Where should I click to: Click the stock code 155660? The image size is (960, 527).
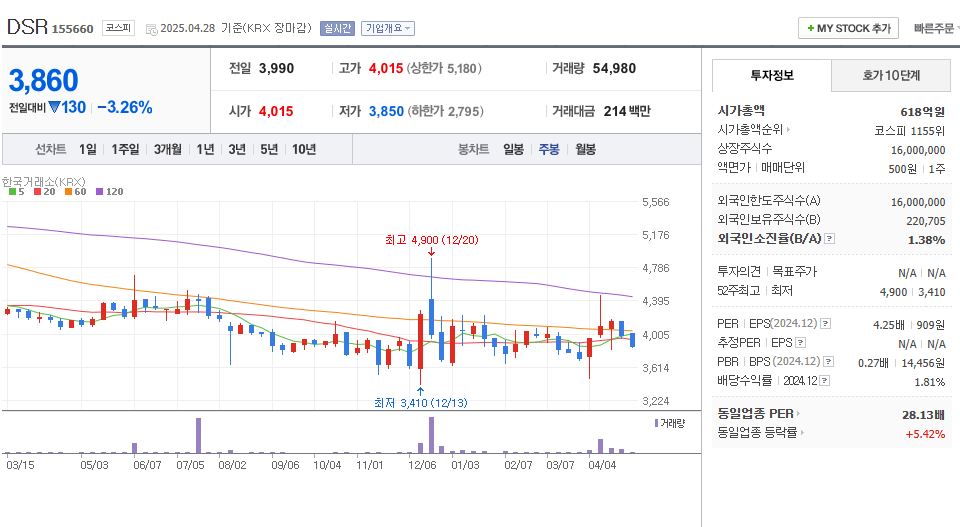72,29
